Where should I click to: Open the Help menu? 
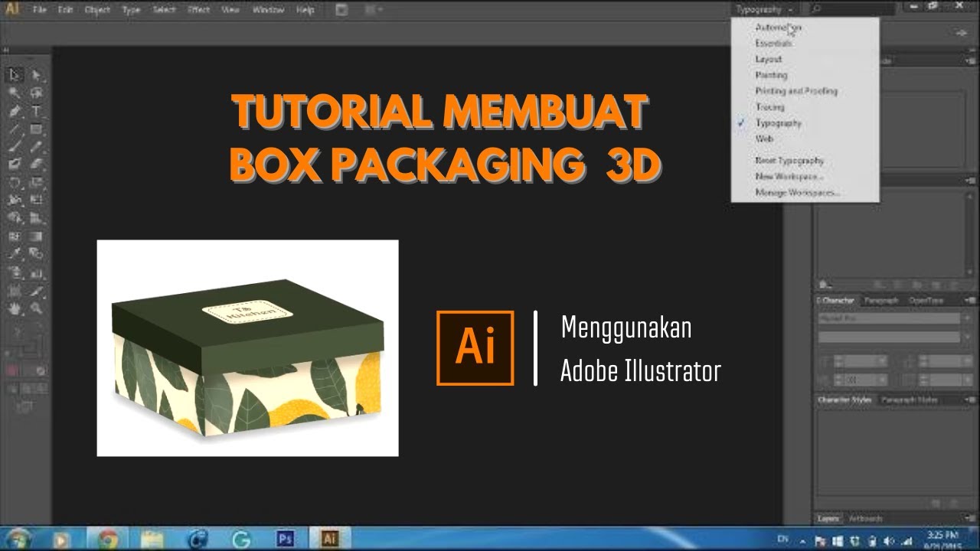(305, 10)
